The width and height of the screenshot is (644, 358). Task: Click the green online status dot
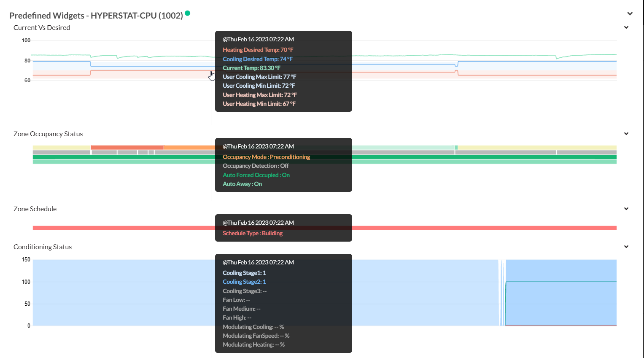click(187, 13)
